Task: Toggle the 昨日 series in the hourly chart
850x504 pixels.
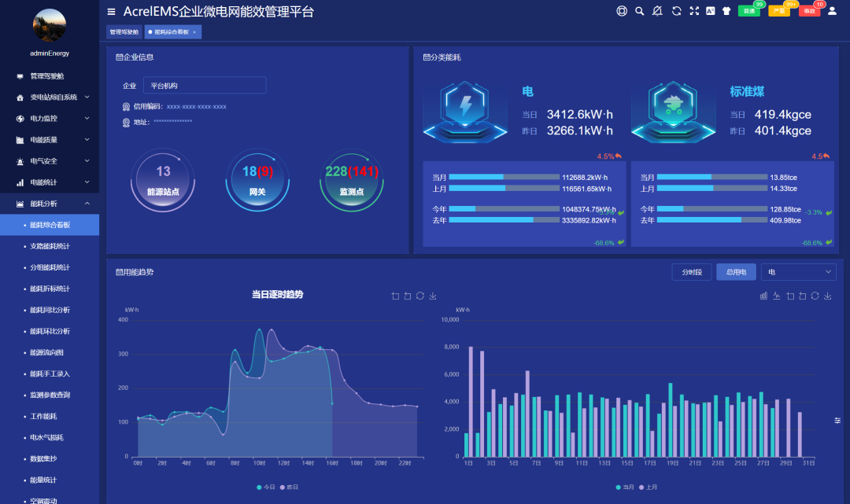Action: (x=292, y=488)
